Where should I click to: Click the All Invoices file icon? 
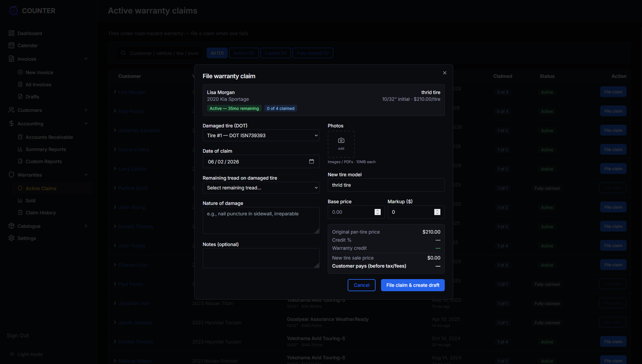(20, 84)
